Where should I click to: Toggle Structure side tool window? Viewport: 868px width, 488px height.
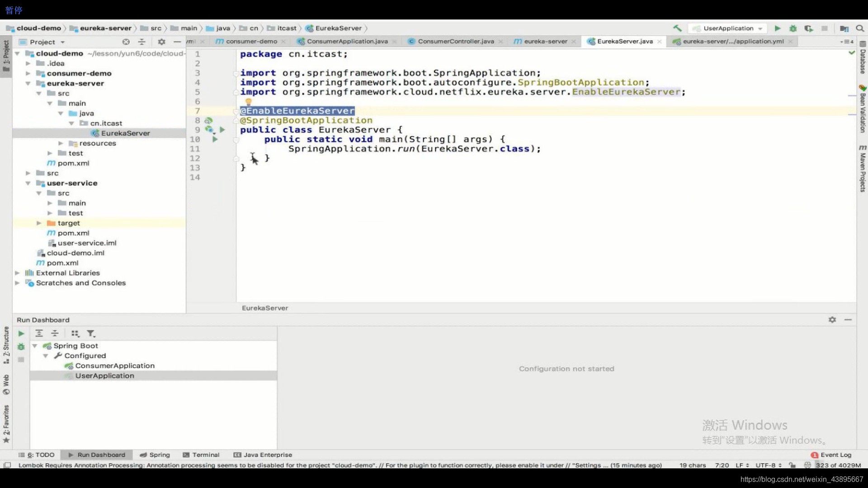click(6, 345)
